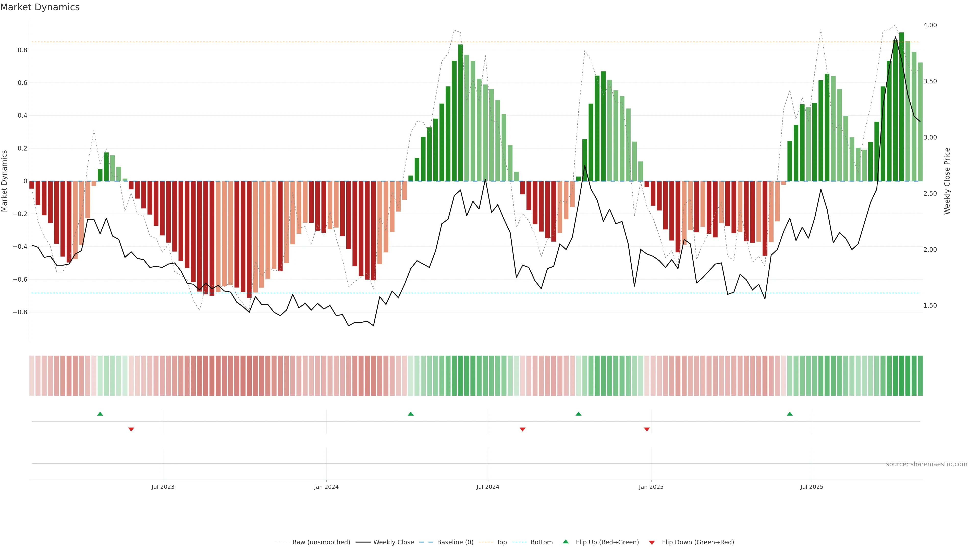Click the Weekly Close Price axis title

pyautogui.click(x=947, y=181)
